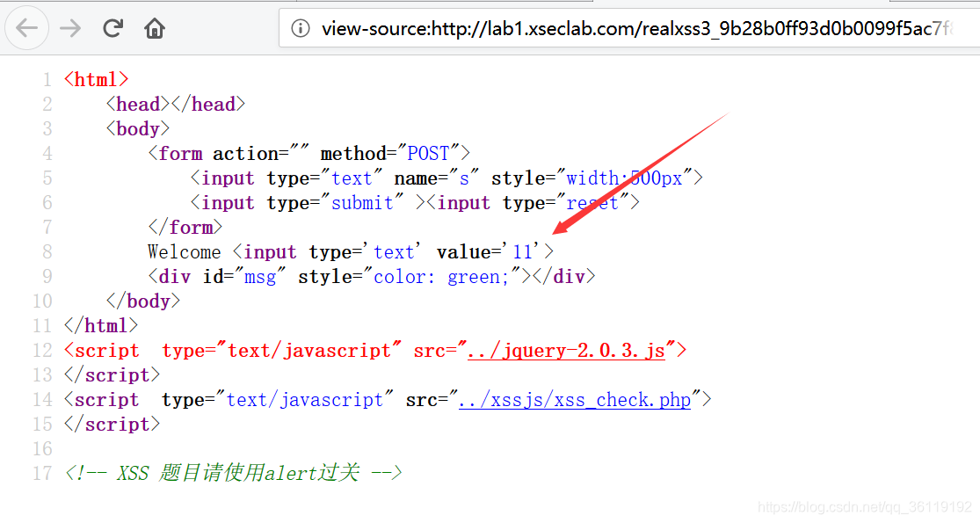This screenshot has width=980, height=523.
Task: Click the "msg" id value on line 9
Action: [x=260, y=276]
